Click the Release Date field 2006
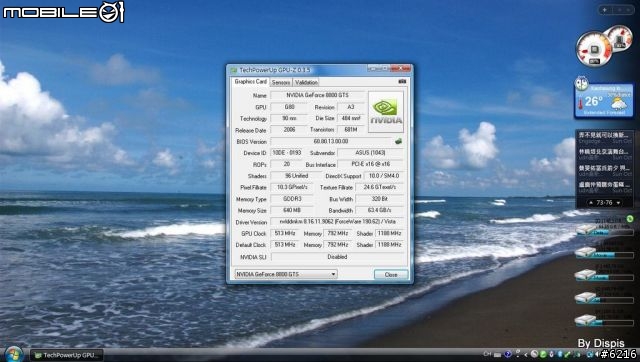The image size is (640, 362). [289, 130]
